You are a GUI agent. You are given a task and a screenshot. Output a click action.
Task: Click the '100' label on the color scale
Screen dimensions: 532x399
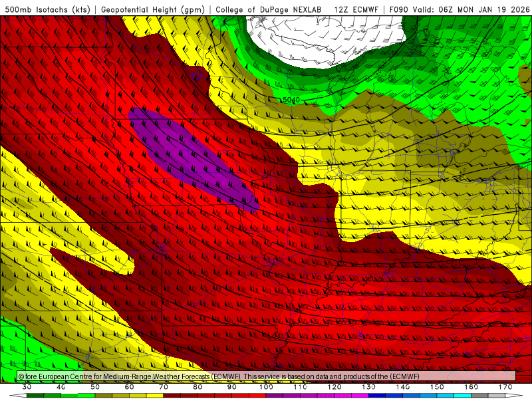pos(266,387)
